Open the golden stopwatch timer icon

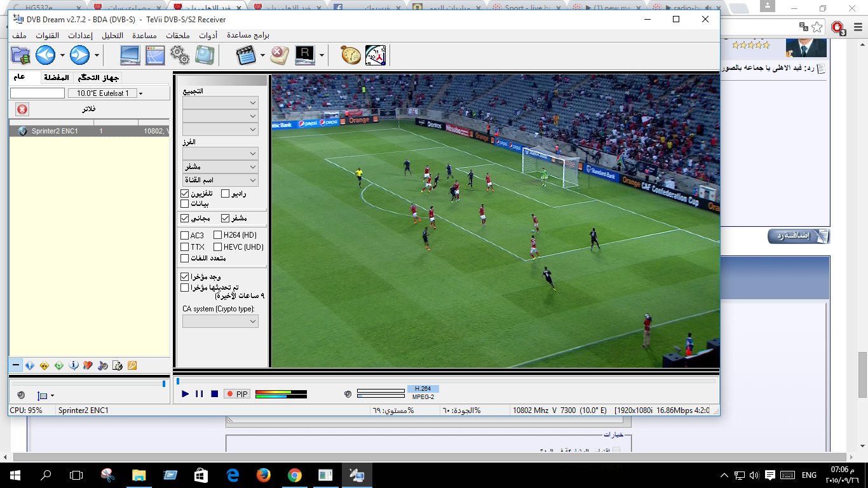[x=351, y=55]
